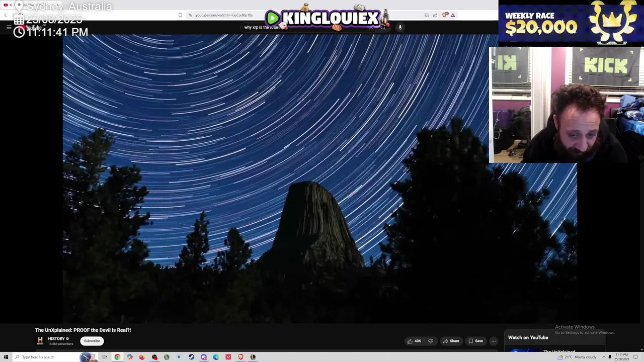The image size is (644, 362).
Task: Launch Steam from the taskbar
Action: click(191, 357)
